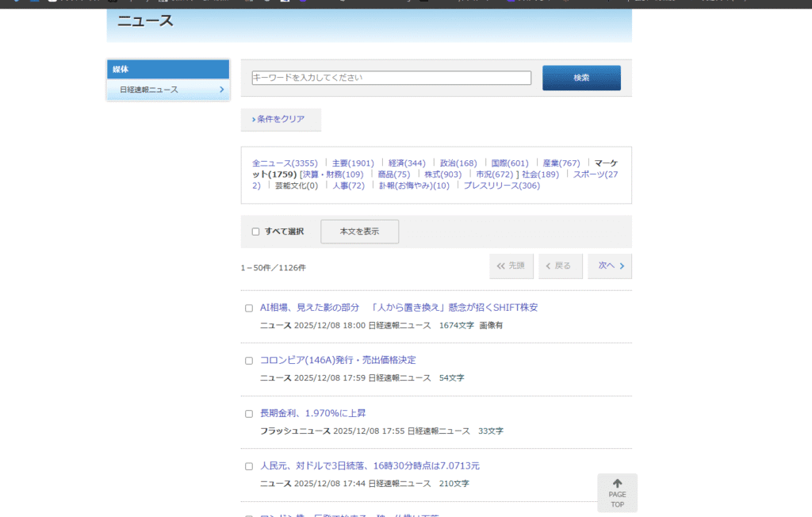Click the keyword search input field

pyautogui.click(x=391, y=78)
